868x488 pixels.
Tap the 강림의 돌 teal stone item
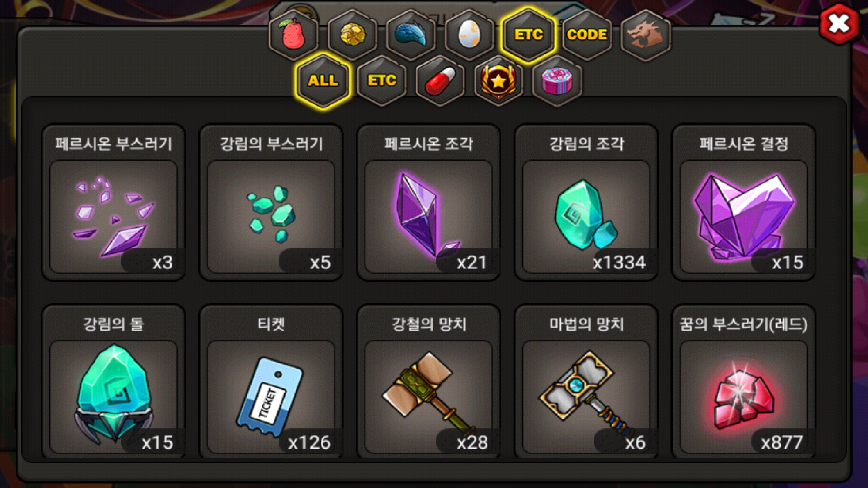pyautogui.click(x=113, y=382)
